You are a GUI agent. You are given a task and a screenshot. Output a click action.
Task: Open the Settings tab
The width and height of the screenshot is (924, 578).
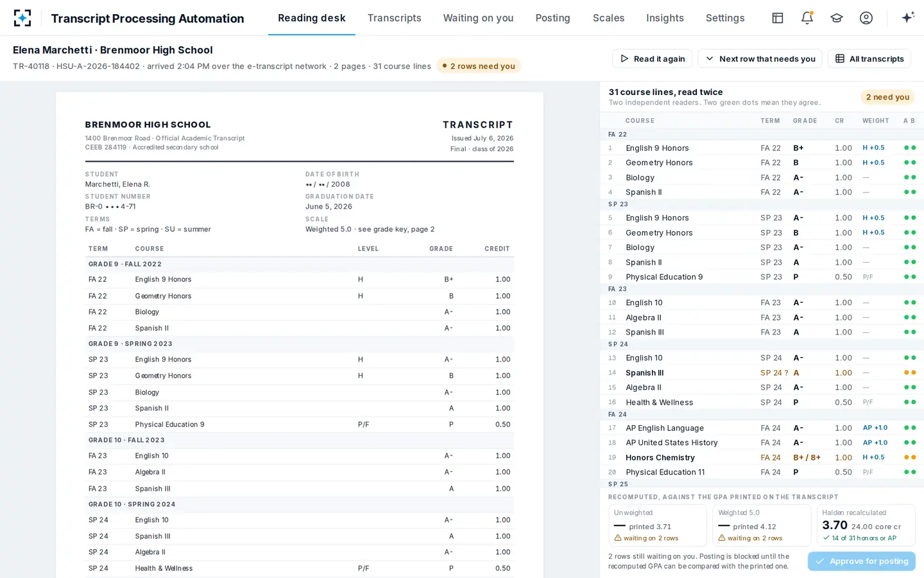pos(725,18)
